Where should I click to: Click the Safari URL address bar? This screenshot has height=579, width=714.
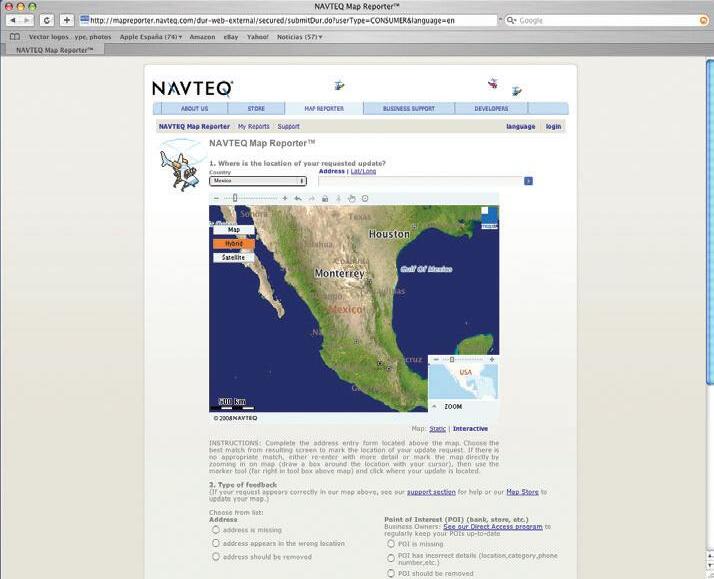tap(288, 20)
